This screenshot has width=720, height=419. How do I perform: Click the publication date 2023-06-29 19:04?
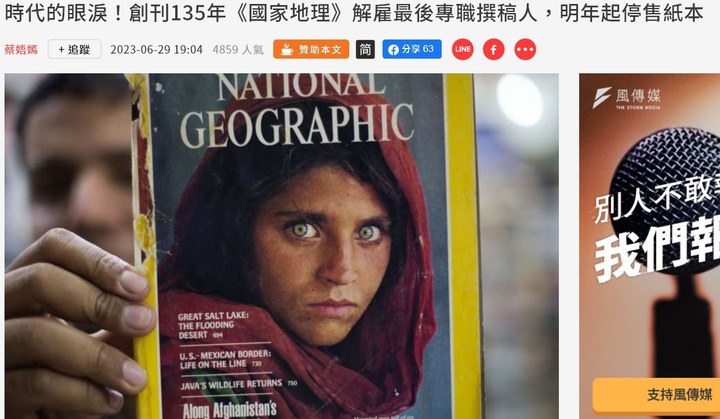coord(156,50)
